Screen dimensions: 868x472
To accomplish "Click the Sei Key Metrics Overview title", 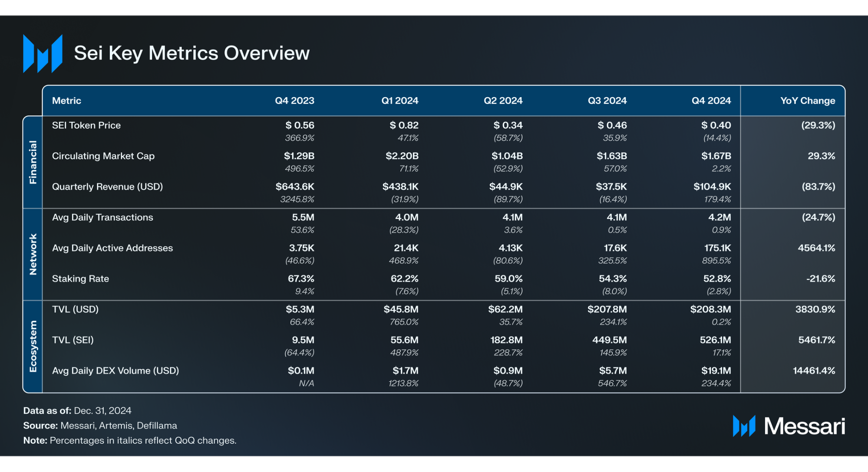I will click(x=191, y=53).
